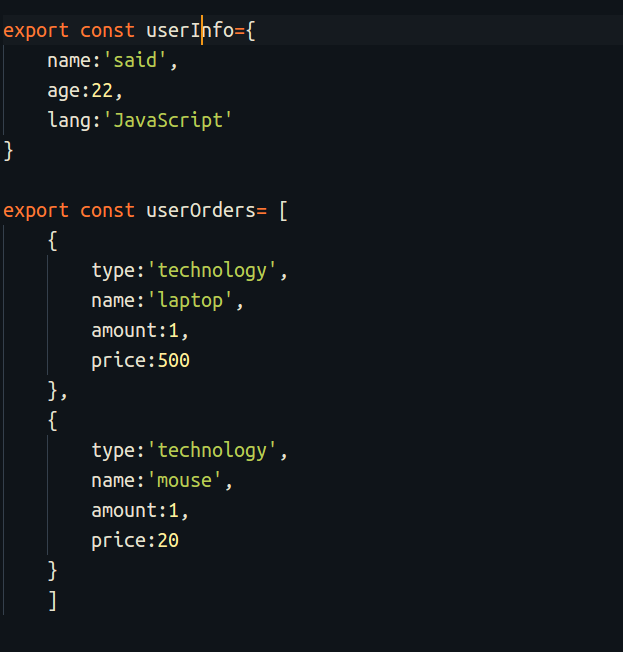Click the 'mouse' string value
Viewport: 623px width, 652px height.
[x=185, y=480]
